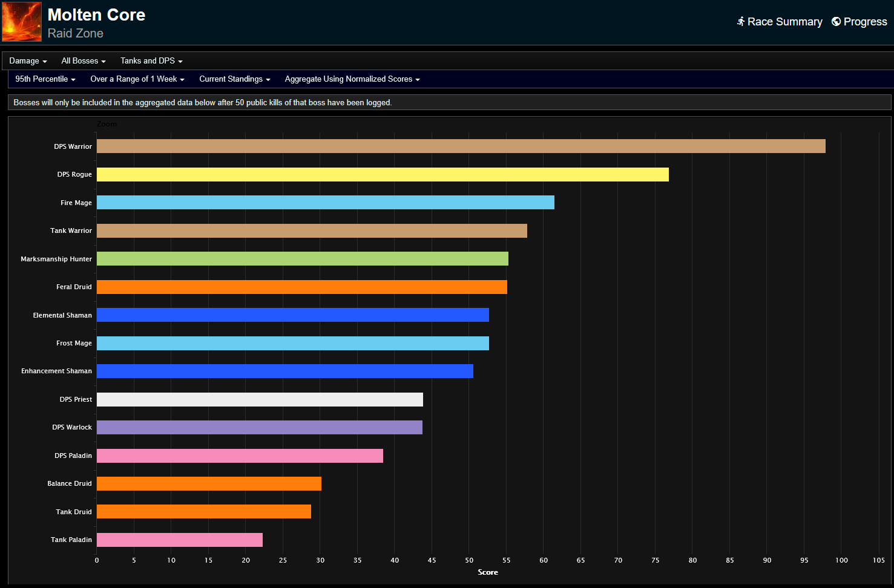Screen dimensions: 894x588
Task: Click the runner icon beside Race Summary
Action: point(741,21)
